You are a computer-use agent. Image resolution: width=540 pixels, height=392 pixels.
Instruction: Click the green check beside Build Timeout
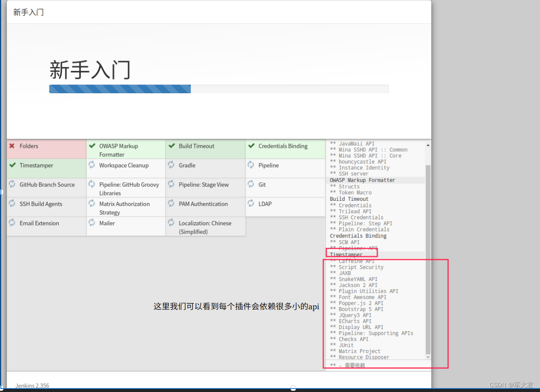172,146
